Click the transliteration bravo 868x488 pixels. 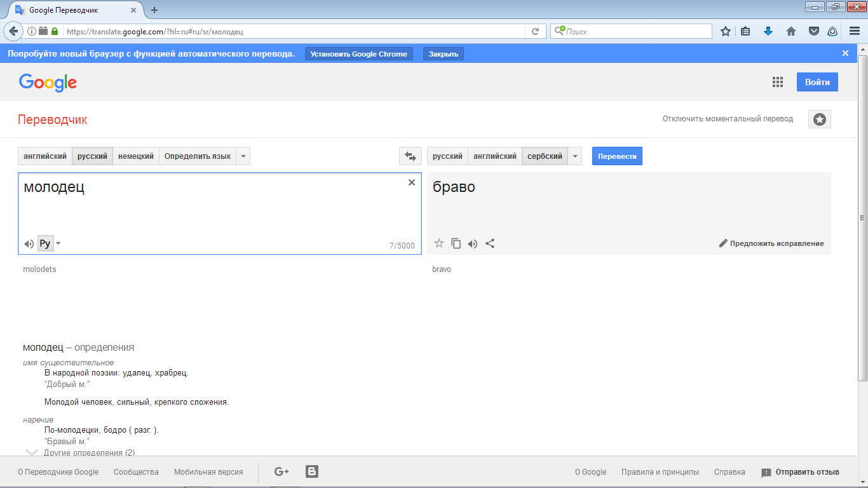point(442,269)
